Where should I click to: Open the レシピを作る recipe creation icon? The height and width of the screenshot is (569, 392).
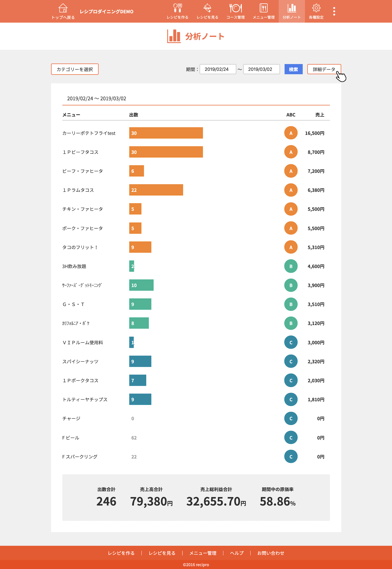coord(177,9)
